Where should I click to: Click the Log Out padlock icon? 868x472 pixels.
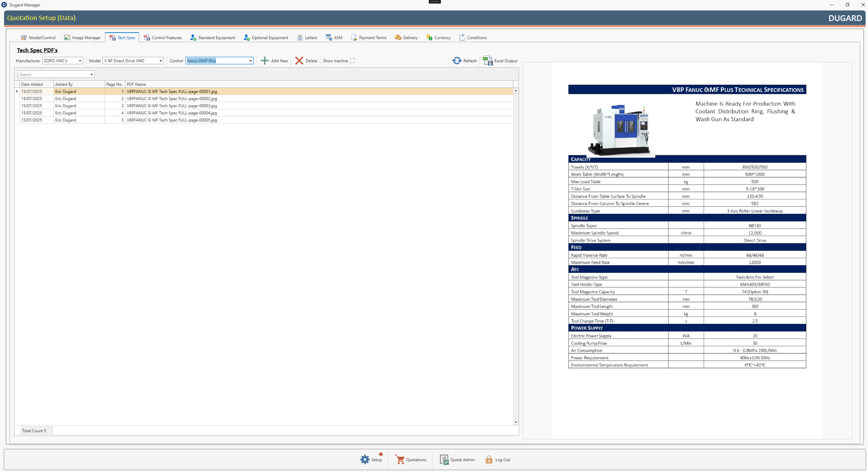pos(489,460)
